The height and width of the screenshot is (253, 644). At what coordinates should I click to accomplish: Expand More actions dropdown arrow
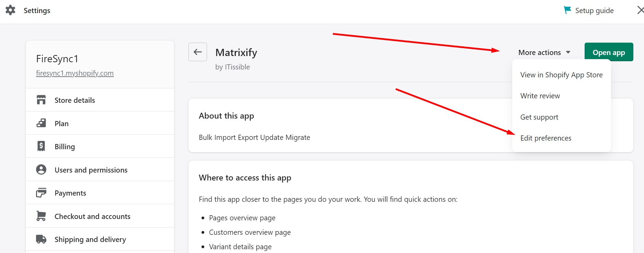point(568,52)
